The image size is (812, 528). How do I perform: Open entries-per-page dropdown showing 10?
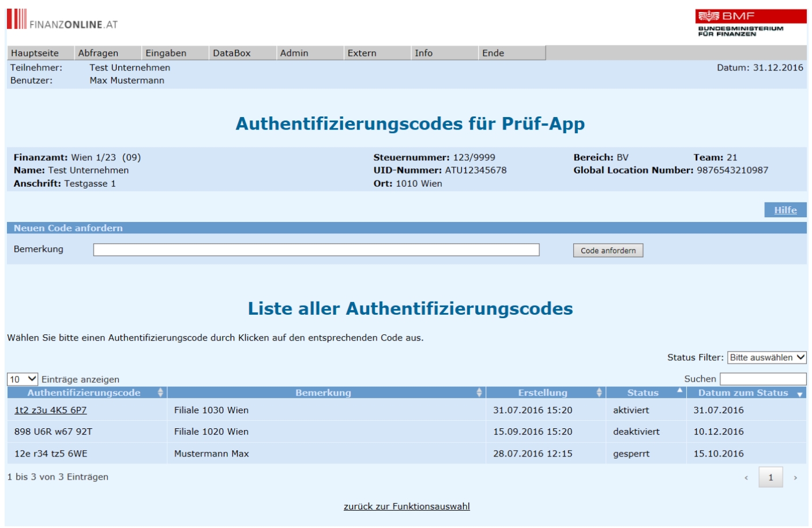22,379
